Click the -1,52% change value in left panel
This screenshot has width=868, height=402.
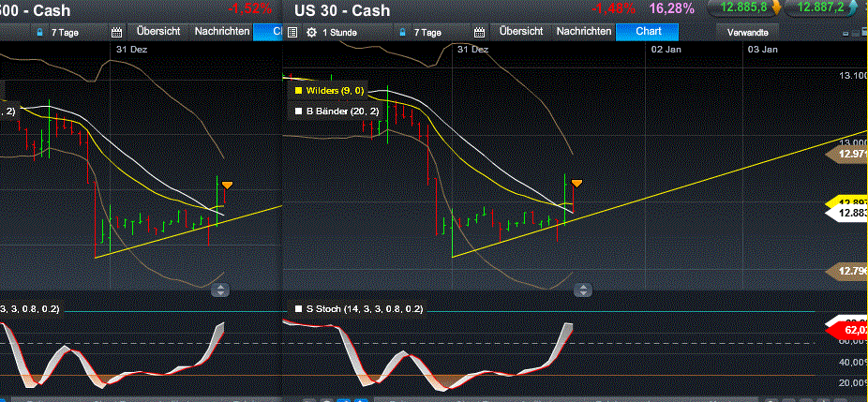coord(249,8)
